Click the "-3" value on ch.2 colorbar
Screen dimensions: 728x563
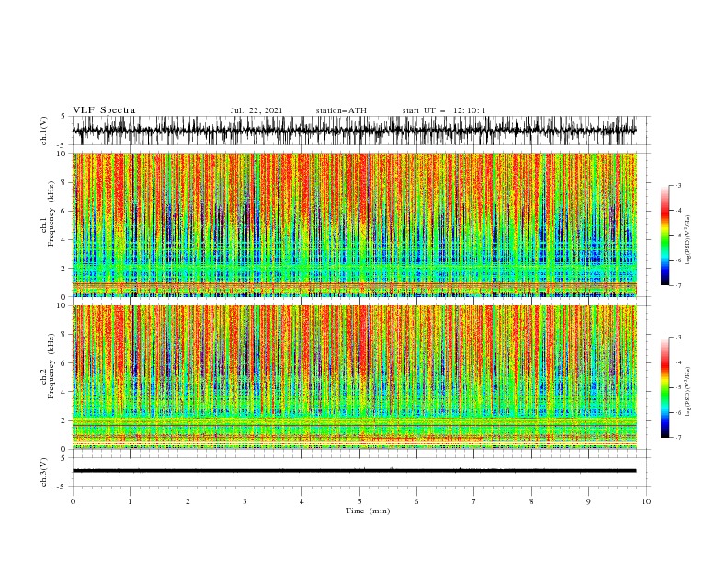pyautogui.click(x=677, y=338)
